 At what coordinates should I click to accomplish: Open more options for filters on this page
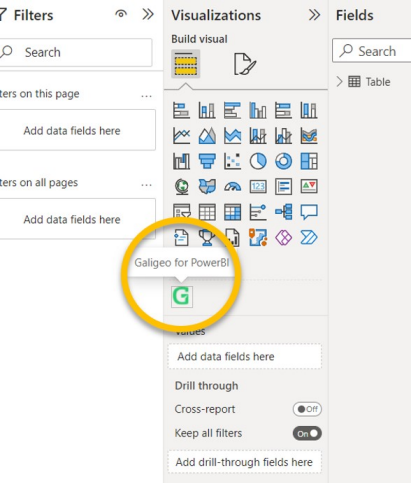coord(146,96)
